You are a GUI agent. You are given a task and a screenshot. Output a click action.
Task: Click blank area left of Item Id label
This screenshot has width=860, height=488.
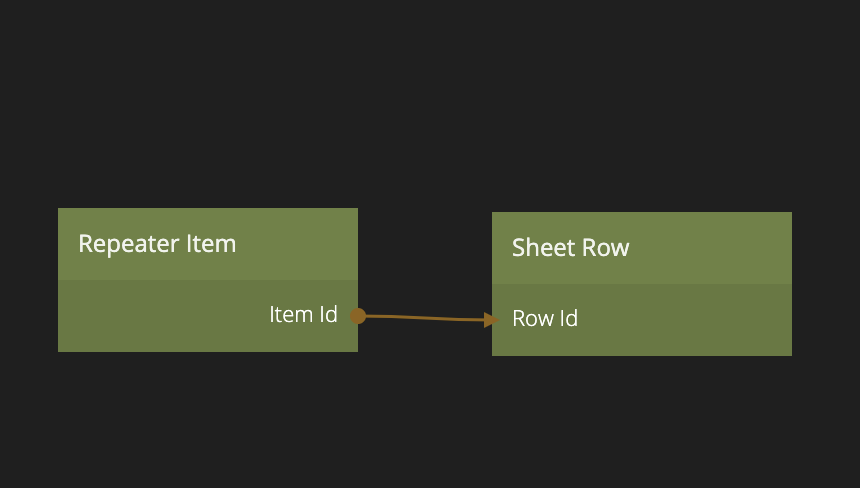pos(150,315)
